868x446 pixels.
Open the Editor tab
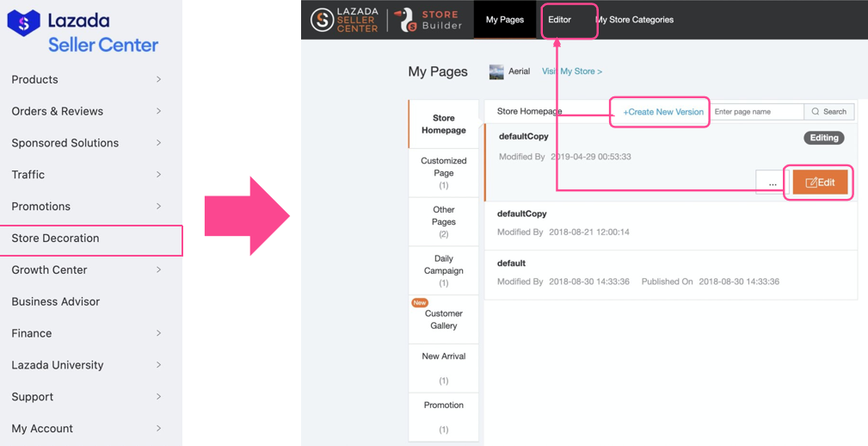click(560, 20)
